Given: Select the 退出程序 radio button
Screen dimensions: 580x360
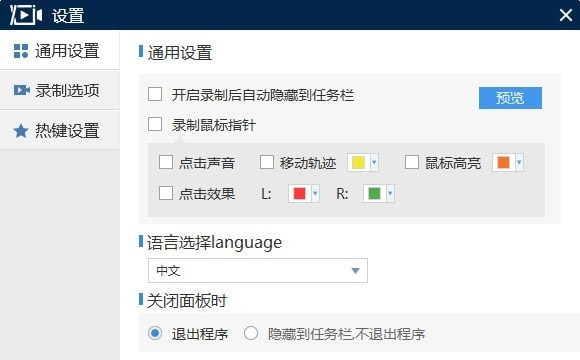Looking at the screenshot, I should 155,333.
